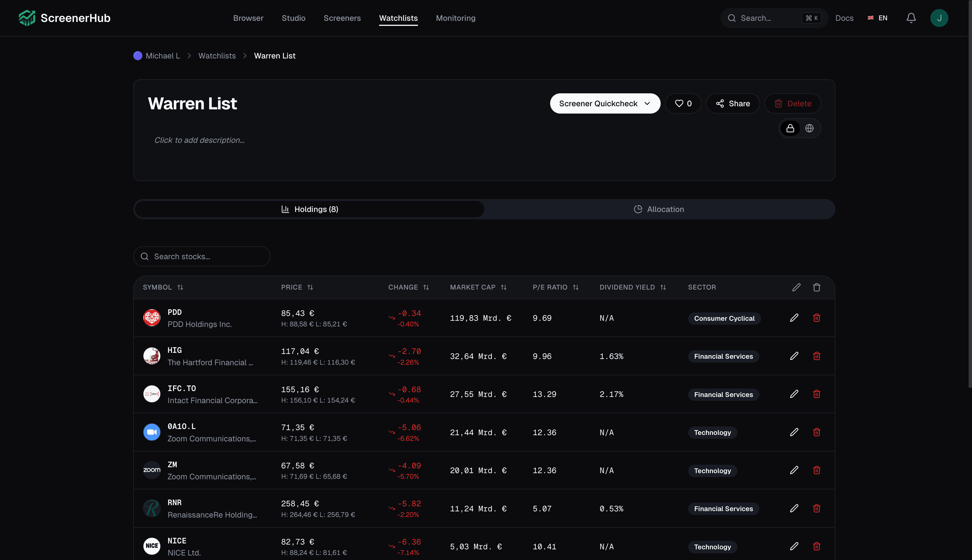
Task: Delete NICE with trash icon
Action: [816, 546]
